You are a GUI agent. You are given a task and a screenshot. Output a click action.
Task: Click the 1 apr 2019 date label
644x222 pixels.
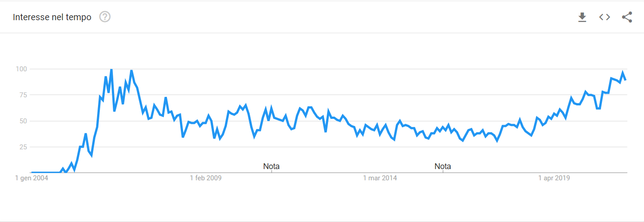coord(554,178)
